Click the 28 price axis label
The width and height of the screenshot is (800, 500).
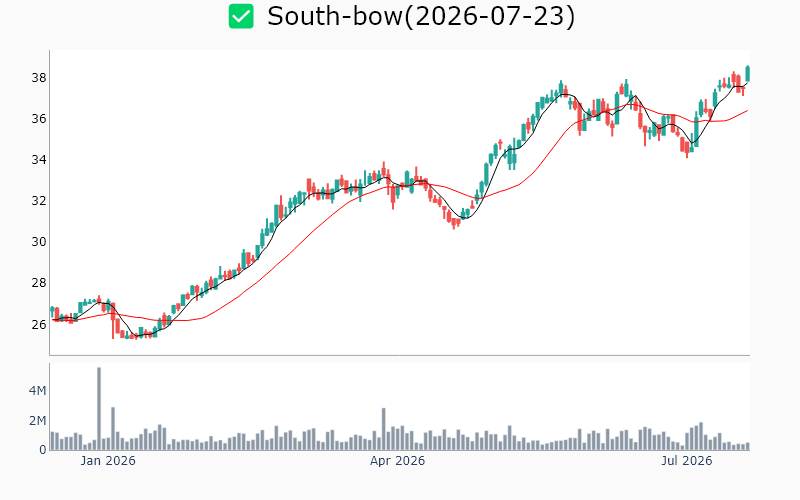coord(39,282)
